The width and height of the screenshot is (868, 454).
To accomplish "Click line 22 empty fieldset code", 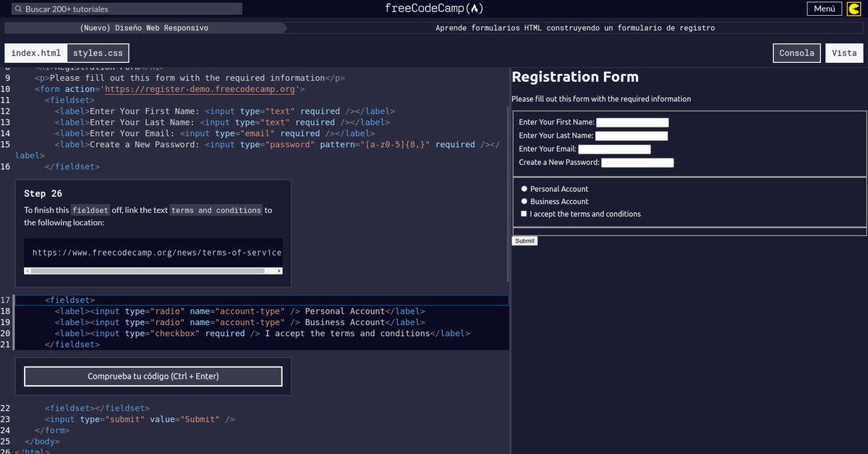I will pyautogui.click(x=97, y=408).
